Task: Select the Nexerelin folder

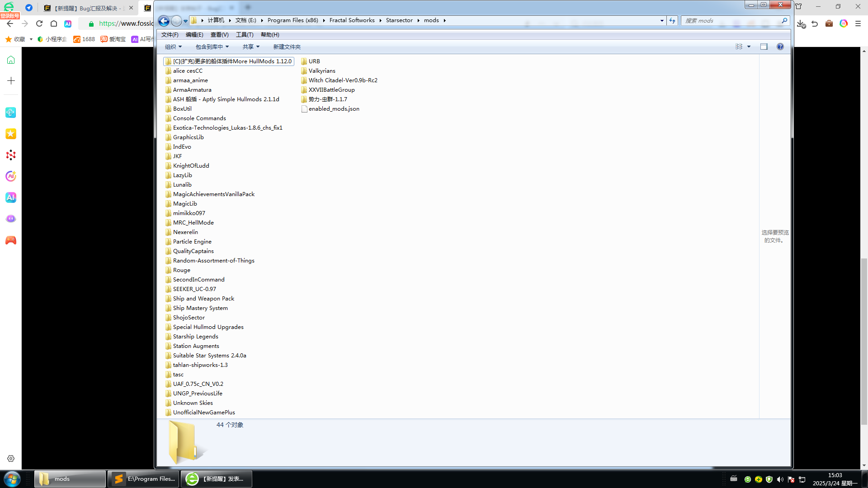Action: (185, 232)
